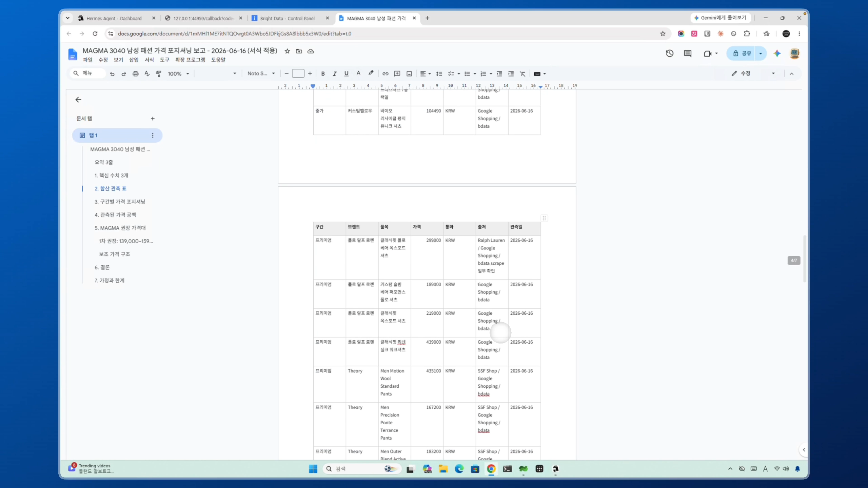
Task: Close the document tabs sidebar with back arrow
Action: point(78,100)
